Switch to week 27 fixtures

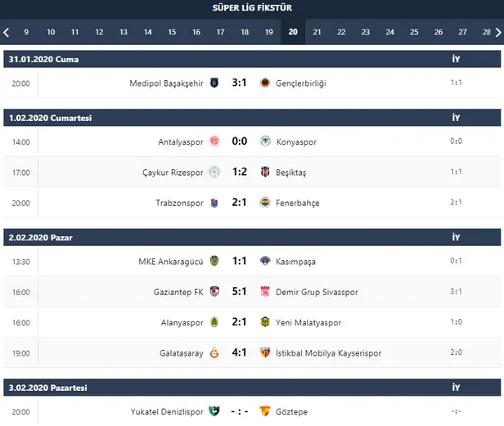click(463, 33)
